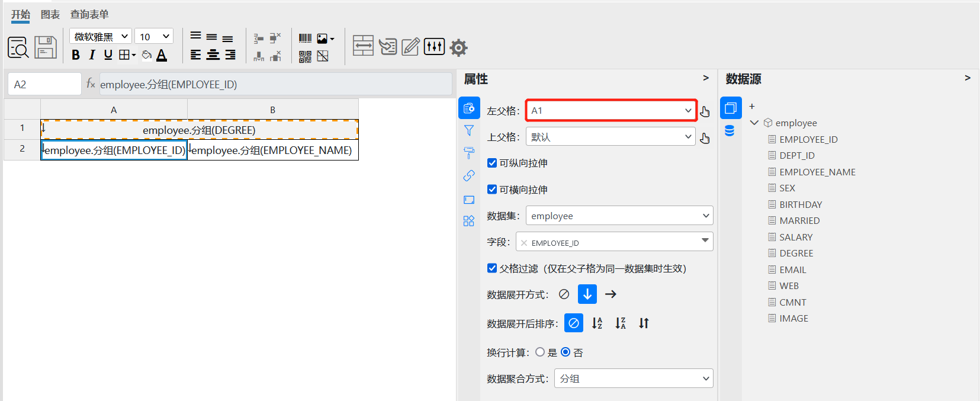Set sort after expansion to none
Screen dimensions: 980x401
574,323
